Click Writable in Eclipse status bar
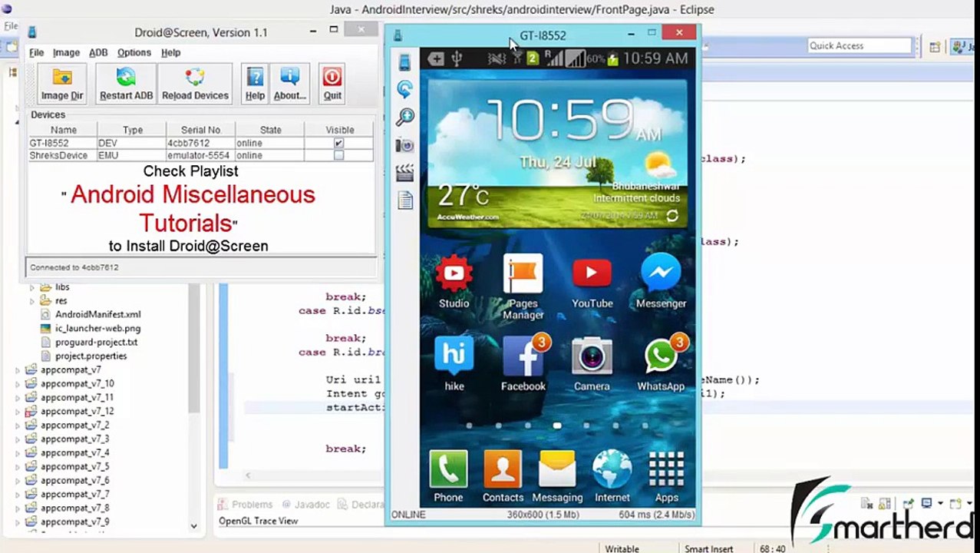This screenshot has height=553, width=980. click(x=622, y=548)
